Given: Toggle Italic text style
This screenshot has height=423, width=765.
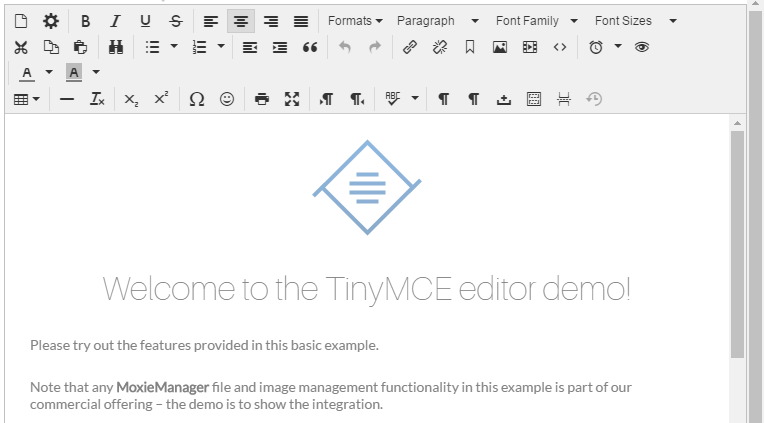Looking at the screenshot, I should pyautogui.click(x=115, y=21).
